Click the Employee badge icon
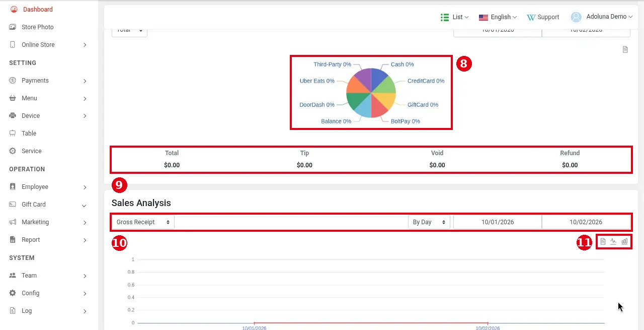The width and height of the screenshot is (644, 330). pos(13,186)
